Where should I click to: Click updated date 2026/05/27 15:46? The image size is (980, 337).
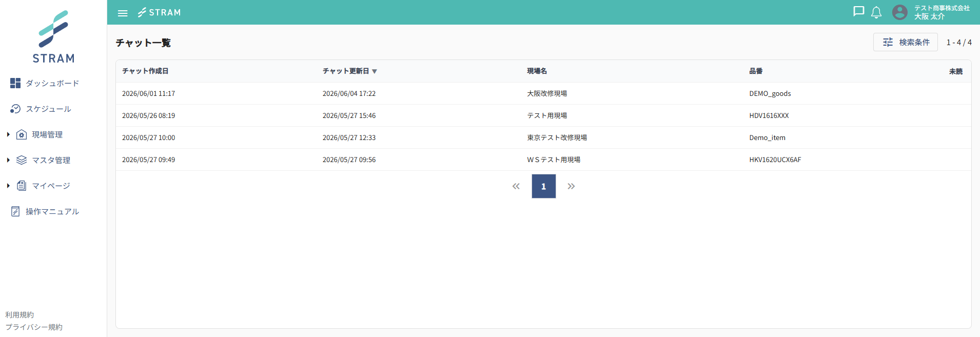[349, 115]
